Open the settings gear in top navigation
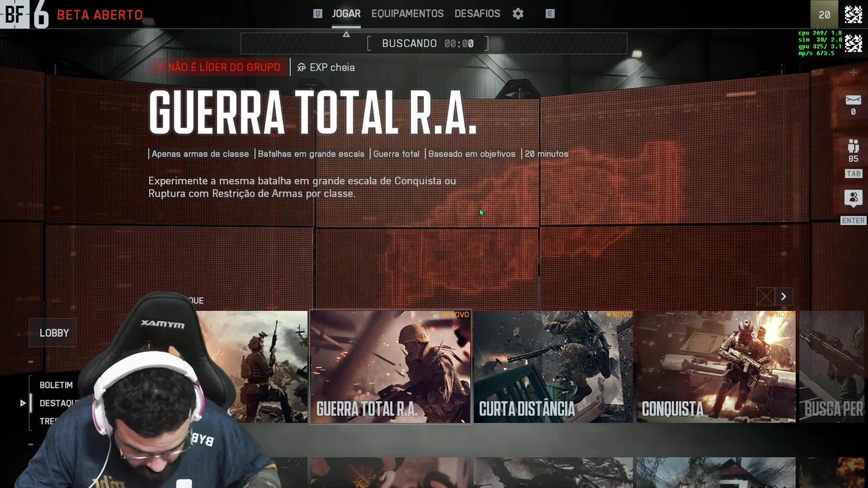868x488 pixels. click(x=518, y=14)
